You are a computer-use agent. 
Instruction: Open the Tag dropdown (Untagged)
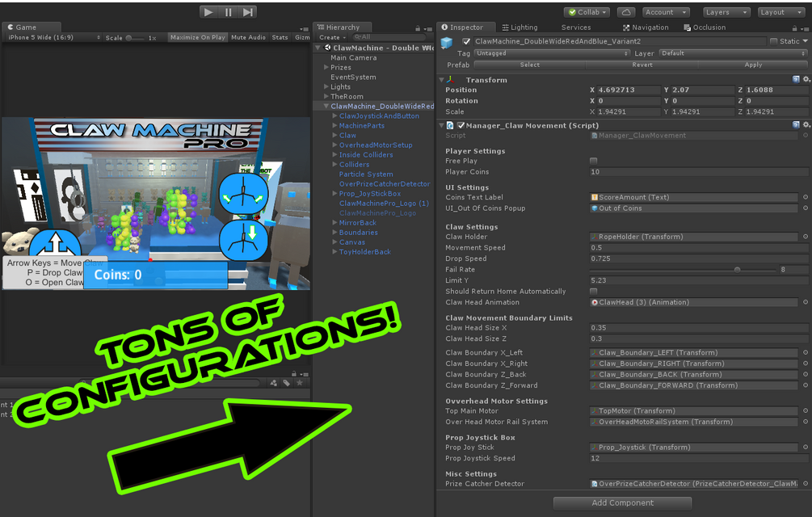552,53
